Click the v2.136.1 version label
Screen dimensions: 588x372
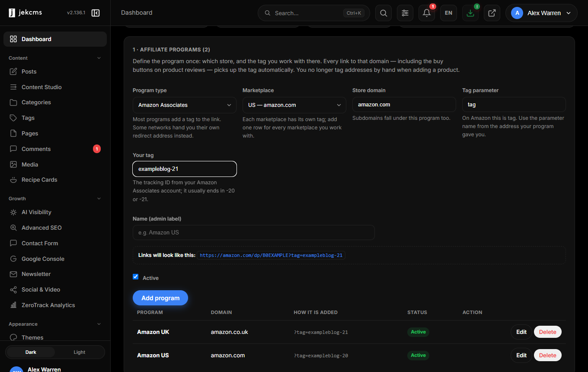[x=76, y=13]
